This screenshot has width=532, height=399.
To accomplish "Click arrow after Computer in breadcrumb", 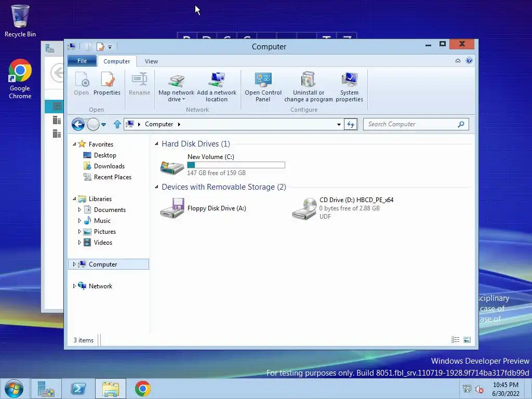I will coord(179,124).
